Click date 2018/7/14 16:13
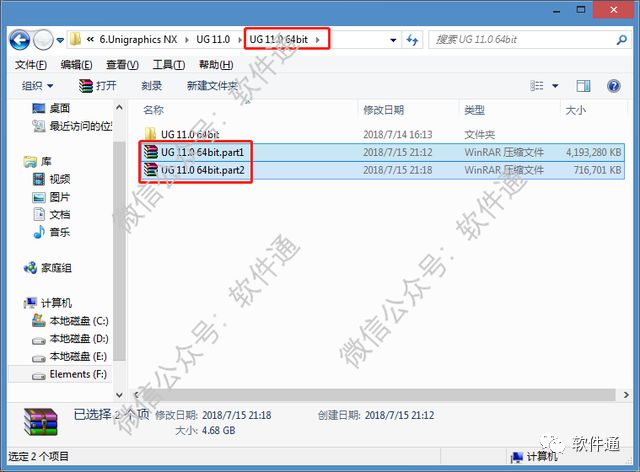Image resolution: width=640 pixels, height=472 pixels. (x=398, y=134)
